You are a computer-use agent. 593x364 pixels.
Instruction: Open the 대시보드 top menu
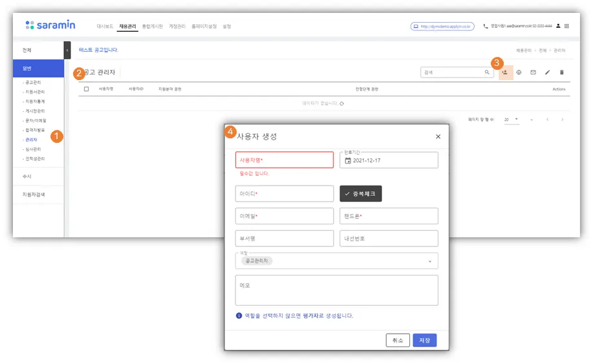click(105, 27)
